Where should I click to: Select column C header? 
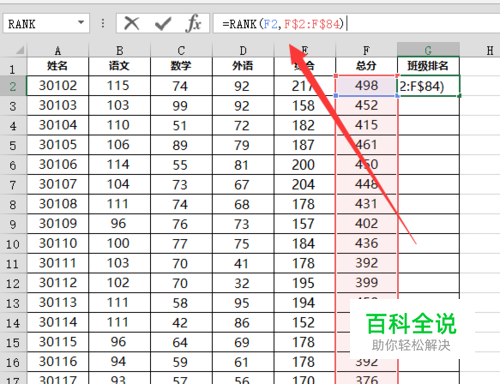coord(181,50)
